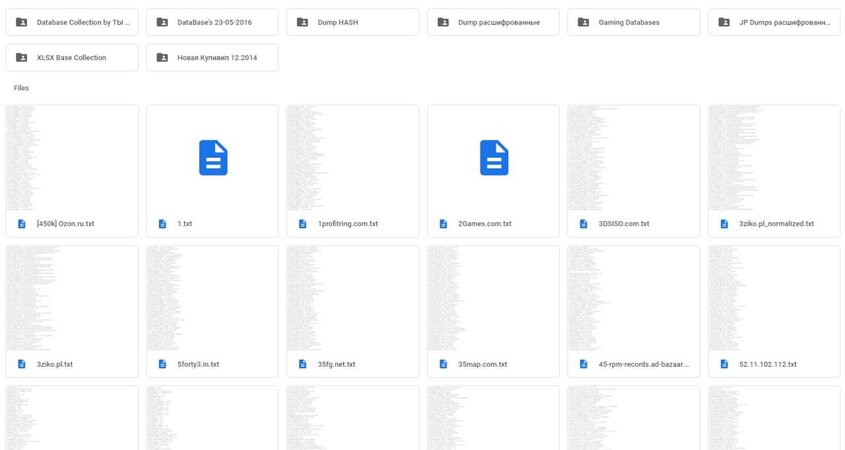Click the file name 1.txt
The image size is (845, 450).
(x=184, y=224)
